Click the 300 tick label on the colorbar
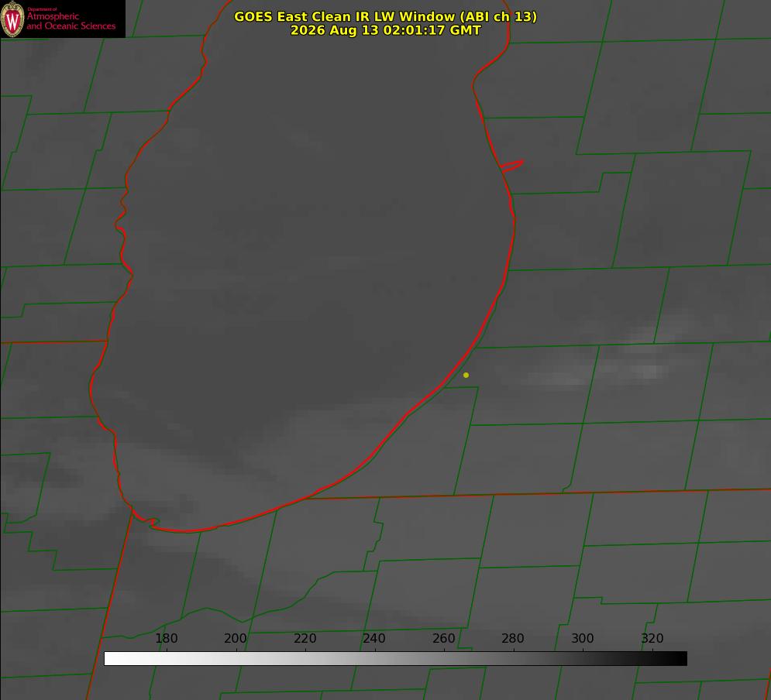Viewport: 771px width, 700px height. tap(583, 638)
